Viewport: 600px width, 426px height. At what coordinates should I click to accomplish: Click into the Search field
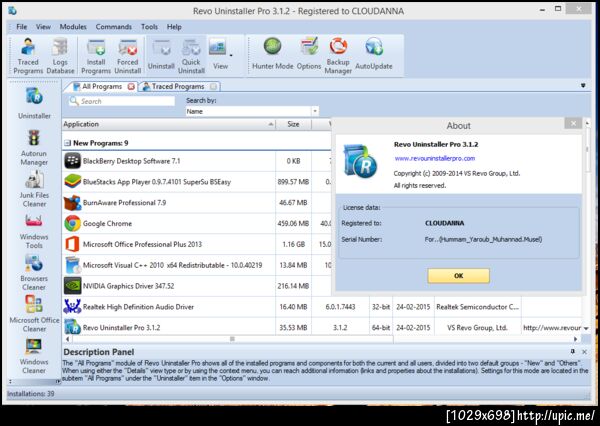122,101
